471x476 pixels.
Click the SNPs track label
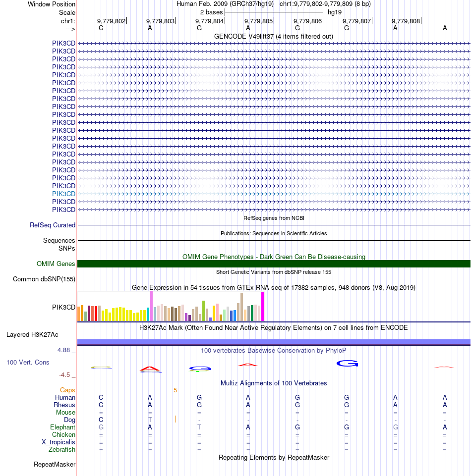pos(67,248)
